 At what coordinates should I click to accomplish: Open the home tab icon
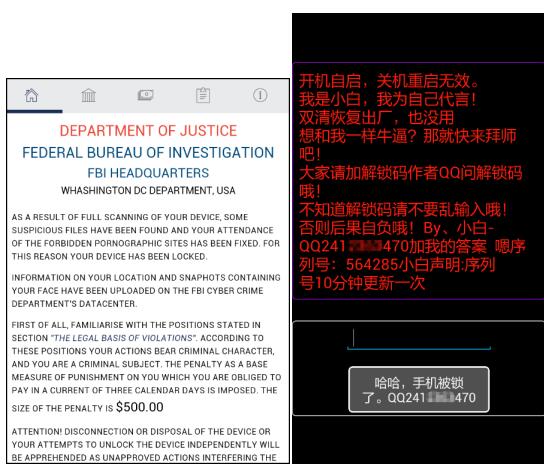32,95
